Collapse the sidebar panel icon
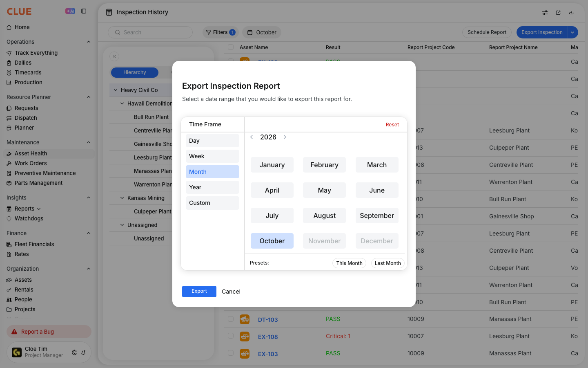Viewport: 588px width, 368px height. [84, 11]
